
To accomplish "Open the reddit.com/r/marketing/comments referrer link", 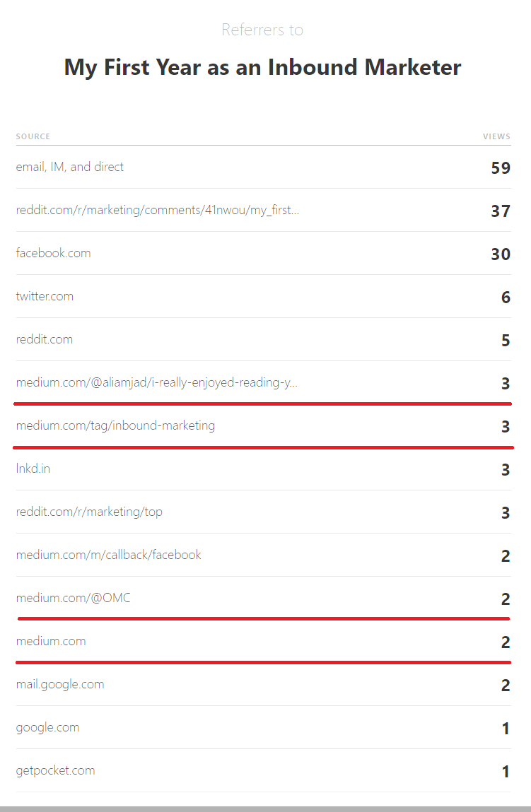I will pyautogui.click(x=158, y=210).
